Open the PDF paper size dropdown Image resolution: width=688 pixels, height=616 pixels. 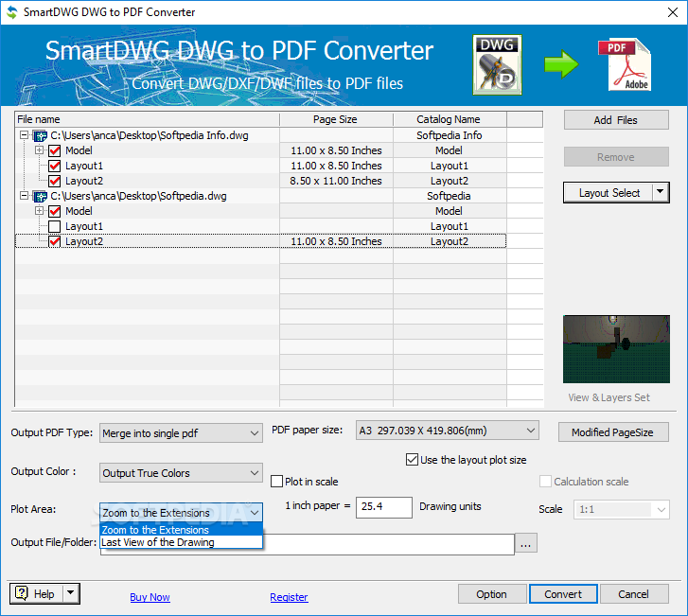531,431
